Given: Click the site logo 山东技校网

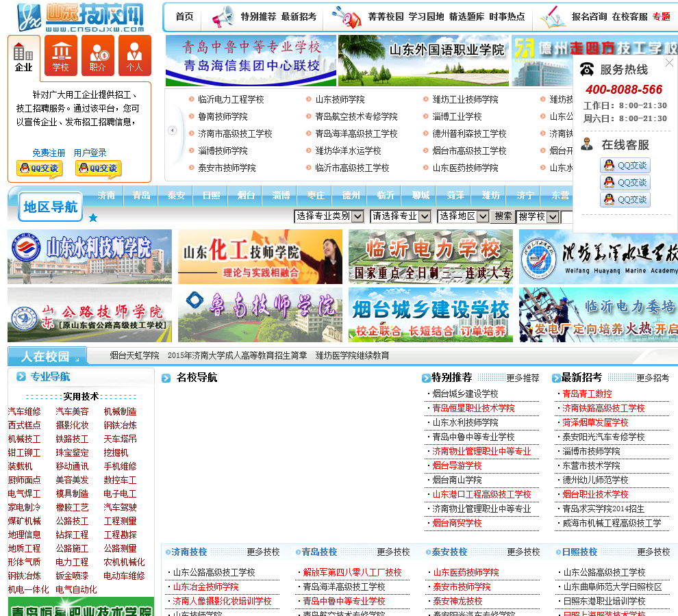Looking at the screenshot, I should [x=80, y=17].
